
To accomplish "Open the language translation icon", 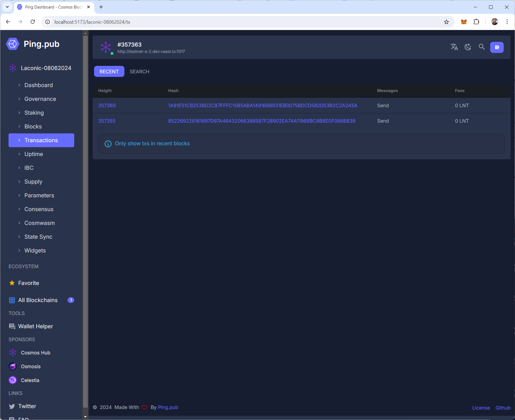I will [454, 47].
